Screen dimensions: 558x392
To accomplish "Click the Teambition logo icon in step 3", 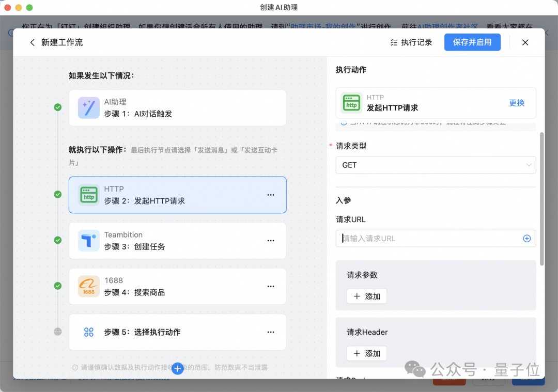I will (89, 241).
